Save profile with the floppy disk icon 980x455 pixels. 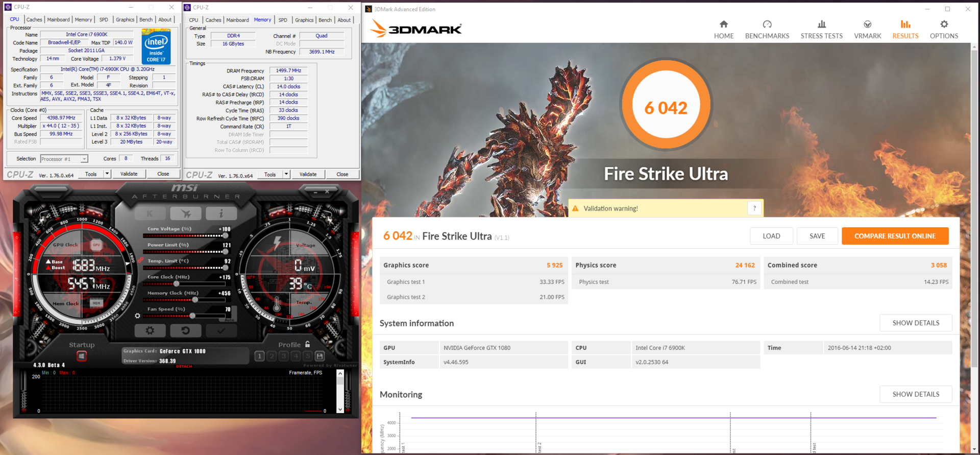(320, 356)
